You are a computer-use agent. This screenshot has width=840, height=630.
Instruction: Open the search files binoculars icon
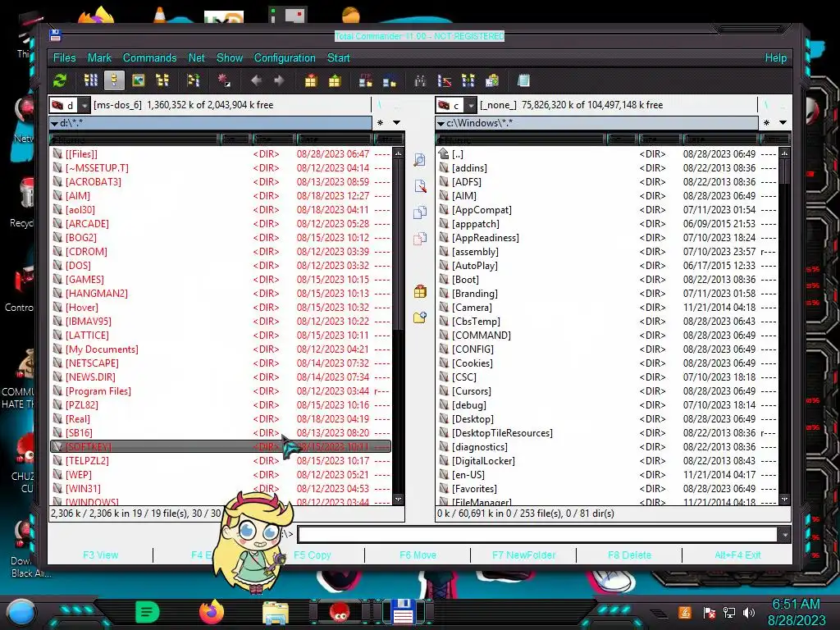point(421,81)
